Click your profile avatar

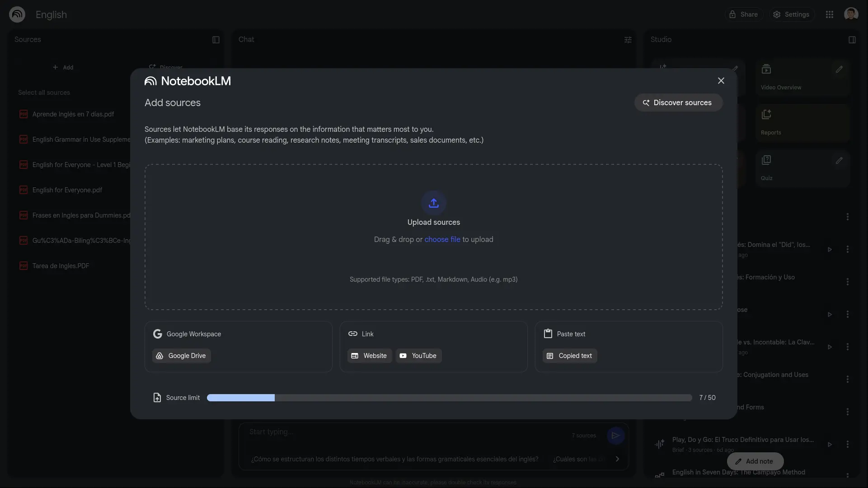pos(851,14)
